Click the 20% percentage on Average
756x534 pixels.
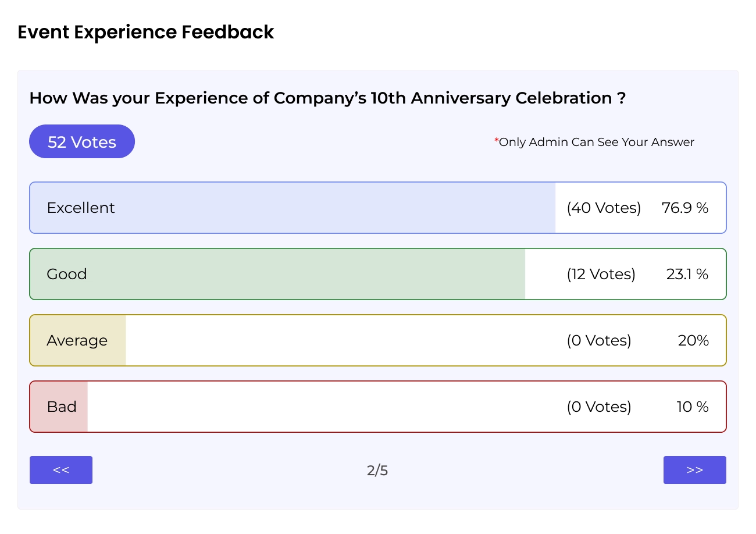coord(693,340)
